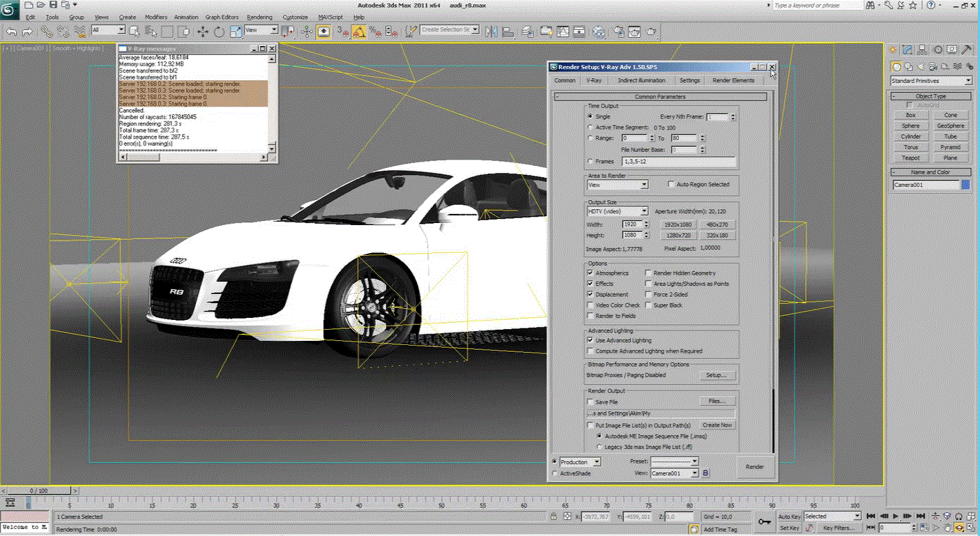
Task: Click the 1280x720 preset button
Action: pyautogui.click(x=677, y=236)
